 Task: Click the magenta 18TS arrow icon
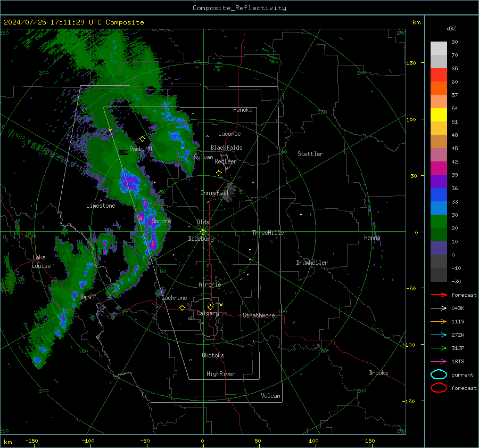coord(439,362)
